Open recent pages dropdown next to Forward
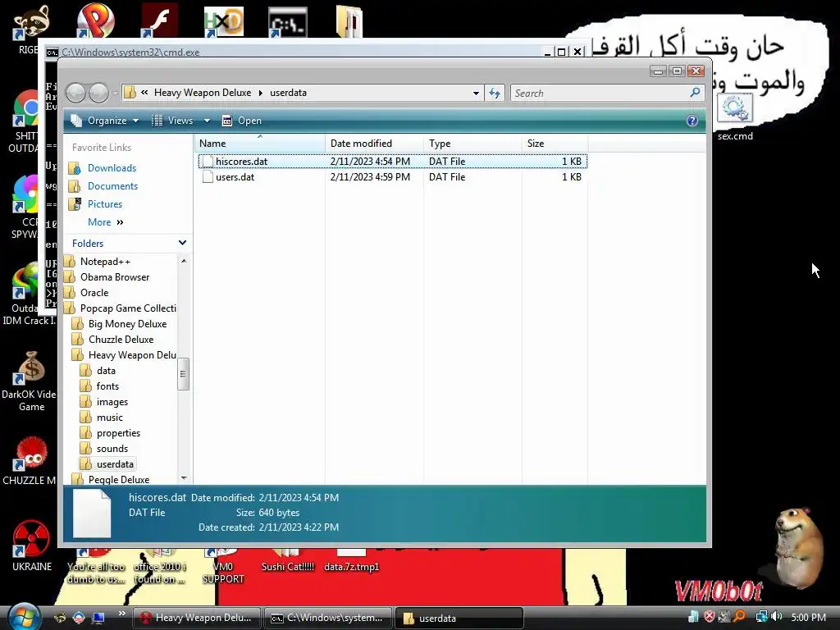Viewport: 840px width, 630px height. 115,94
